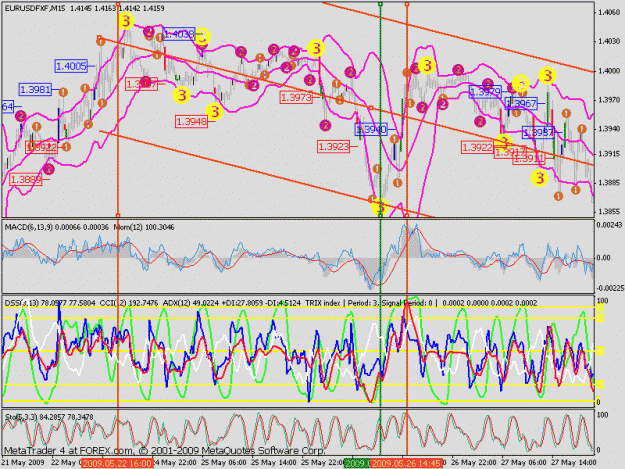Click 27 May 14:00 on the time axis
Image resolution: width=625 pixels, height=469 pixels.
(573, 463)
